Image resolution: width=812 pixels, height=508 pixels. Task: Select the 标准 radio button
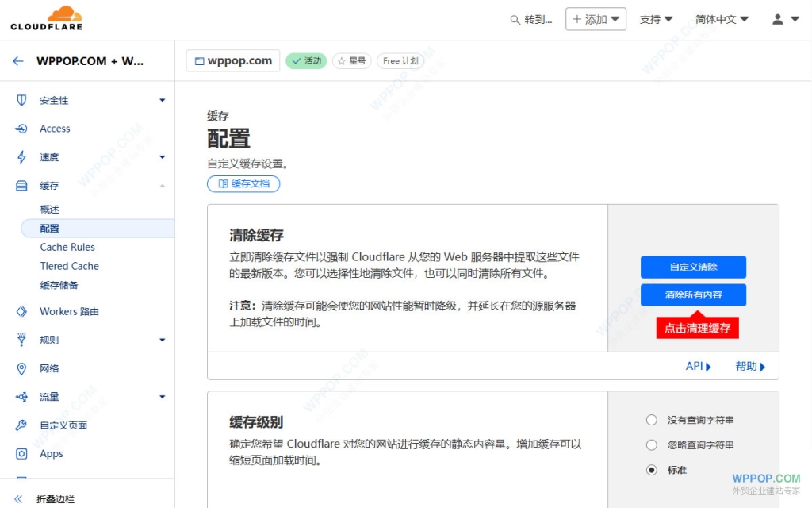click(651, 470)
